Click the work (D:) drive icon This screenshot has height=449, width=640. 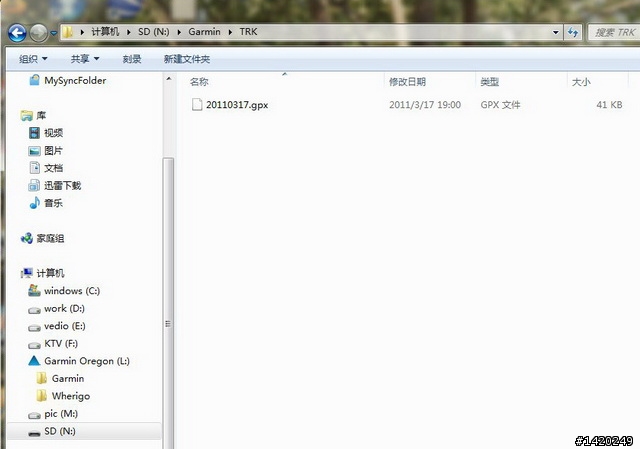(x=34, y=310)
